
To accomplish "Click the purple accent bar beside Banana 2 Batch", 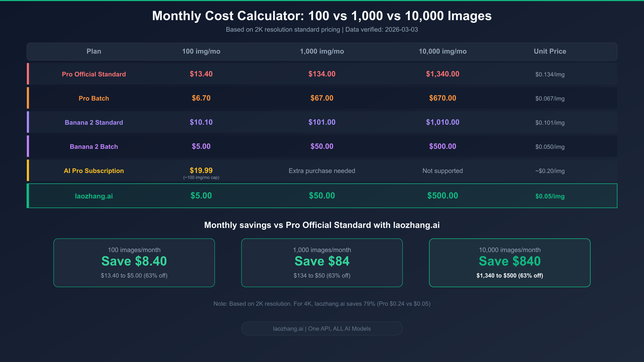I will click(28, 146).
